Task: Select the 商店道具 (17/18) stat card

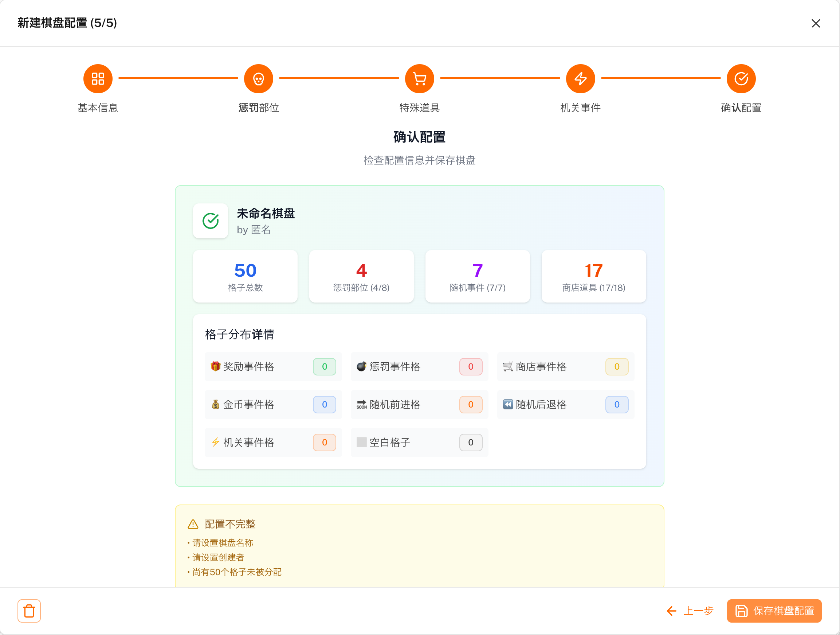Action: (593, 276)
